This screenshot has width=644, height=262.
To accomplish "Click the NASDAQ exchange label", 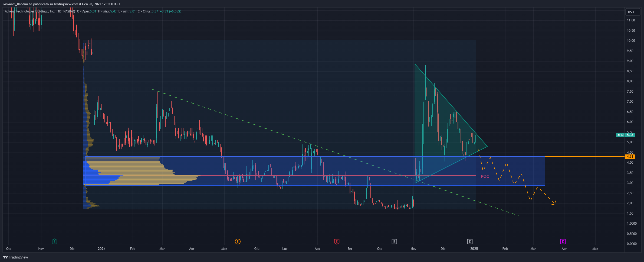I will 69,11.
